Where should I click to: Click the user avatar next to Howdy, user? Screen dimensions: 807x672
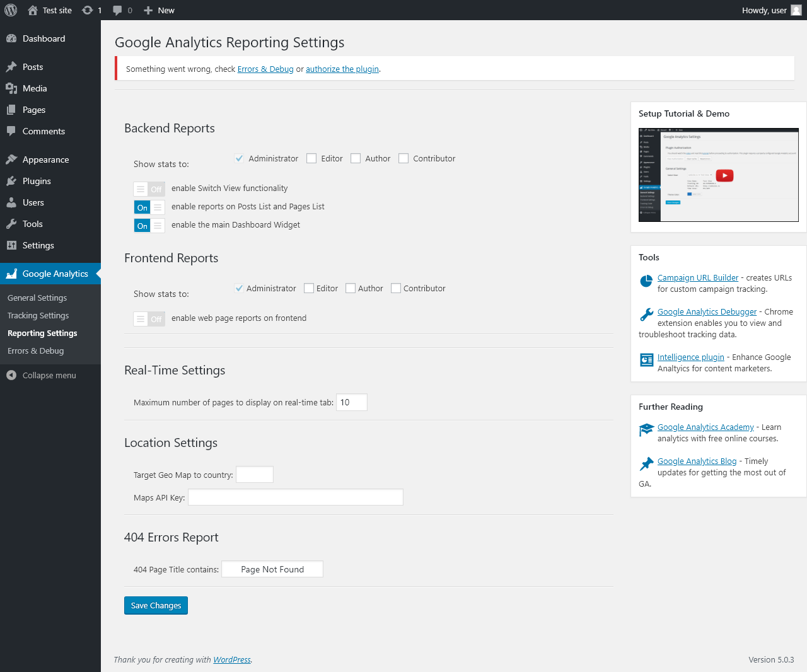coord(796,10)
